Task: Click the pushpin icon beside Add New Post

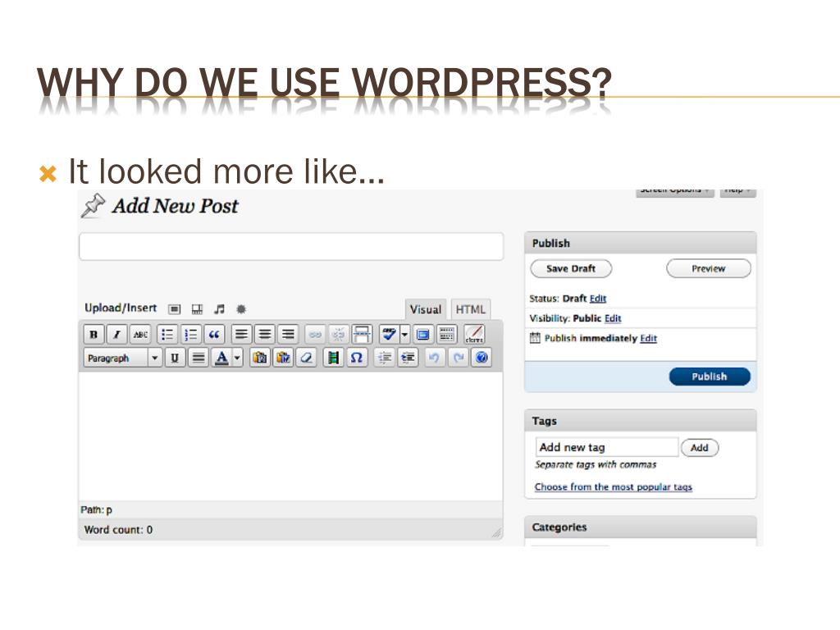Action: pyautogui.click(x=93, y=206)
